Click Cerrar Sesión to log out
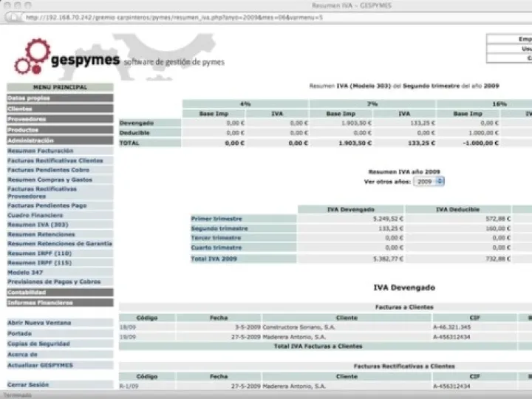 pyautogui.click(x=28, y=384)
